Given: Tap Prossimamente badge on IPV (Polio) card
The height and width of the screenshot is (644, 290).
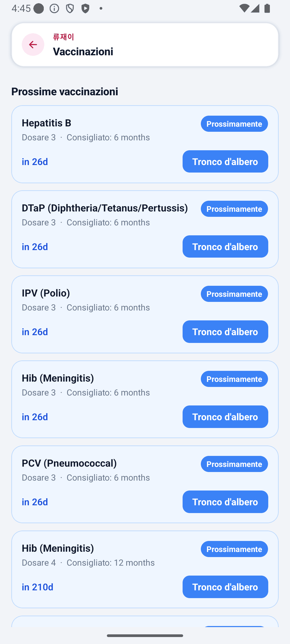Looking at the screenshot, I should tap(234, 294).
